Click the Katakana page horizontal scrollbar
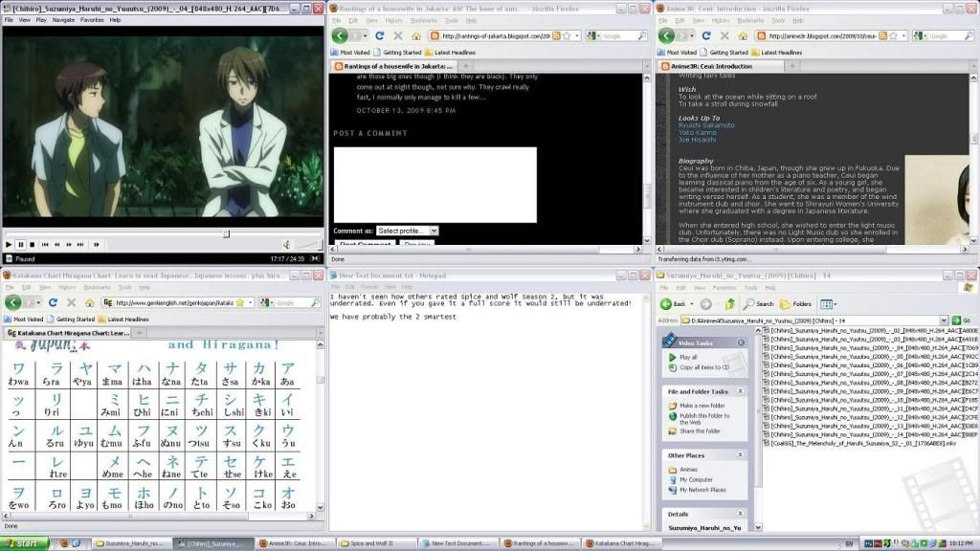The width and height of the screenshot is (980, 551). pos(129,517)
